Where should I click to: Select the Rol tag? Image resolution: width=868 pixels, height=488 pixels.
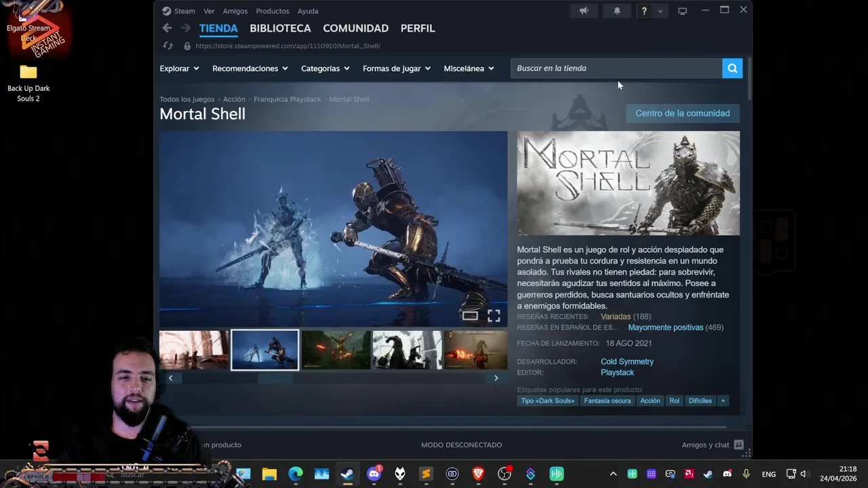coord(674,401)
